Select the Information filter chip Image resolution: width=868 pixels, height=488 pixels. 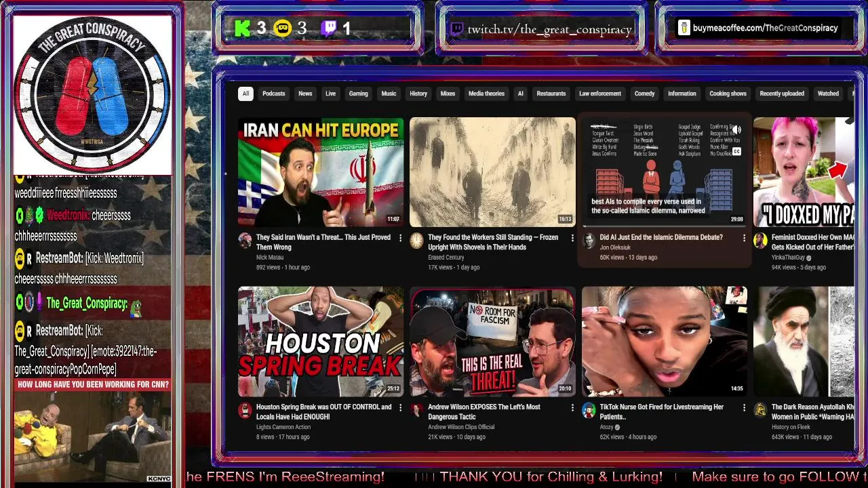tap(682, 94)
